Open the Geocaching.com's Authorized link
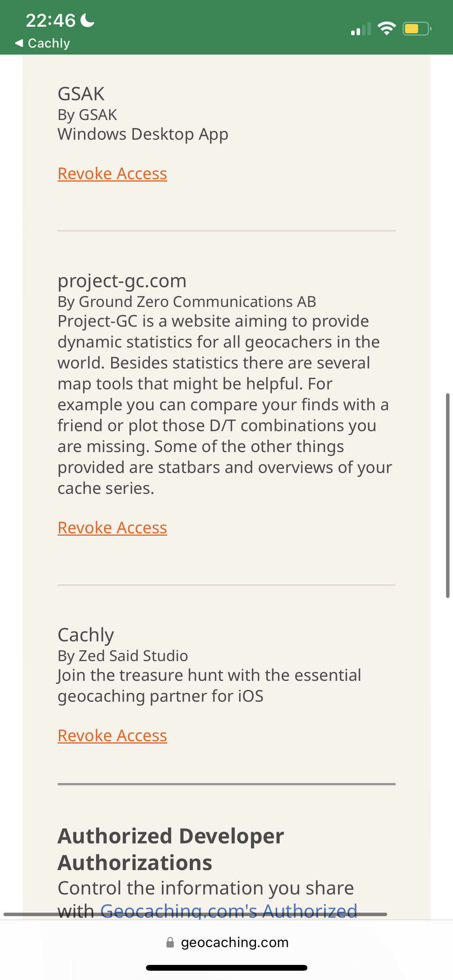The width and height of the screenshot is (453, 980). (x=229, y=911)
